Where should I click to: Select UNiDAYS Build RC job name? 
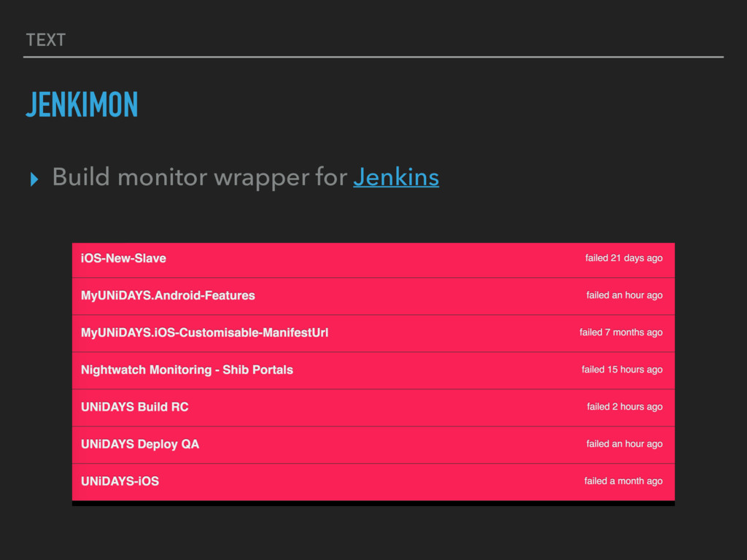tap(135, 407)
